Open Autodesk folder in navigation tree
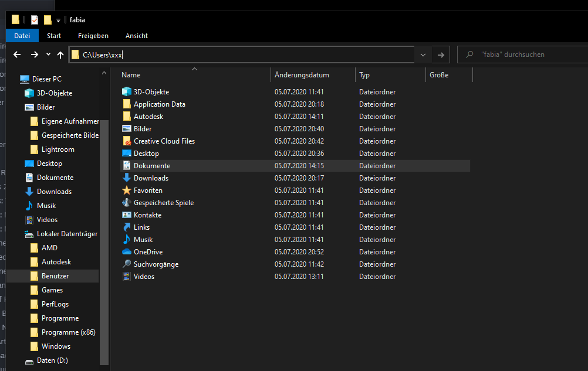Viewport: 588px width, 371px height. coord(56,262)
